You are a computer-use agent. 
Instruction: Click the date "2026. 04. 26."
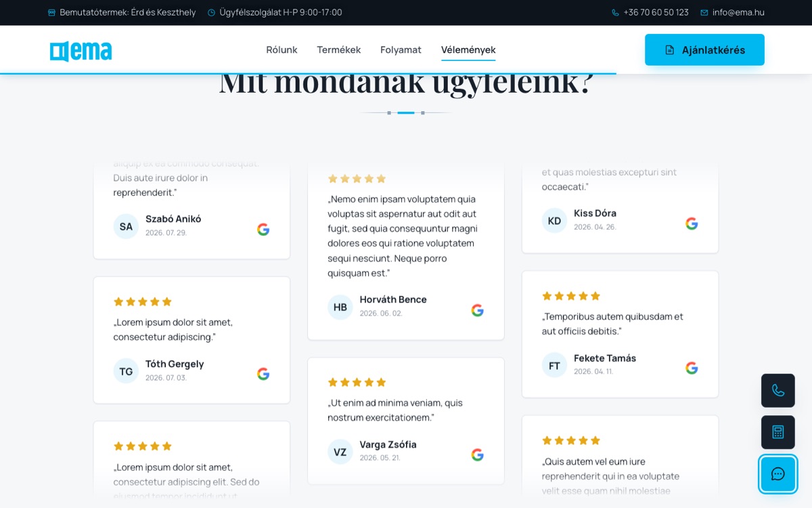(595, 227)
